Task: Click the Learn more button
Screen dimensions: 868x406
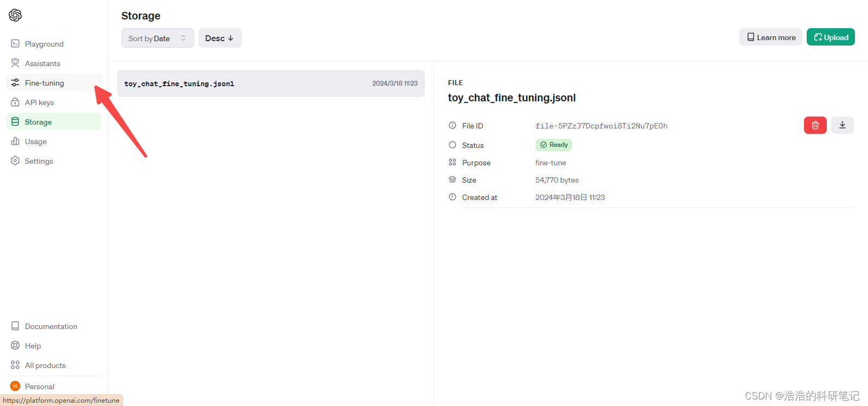Action: [x=771, y=37]
